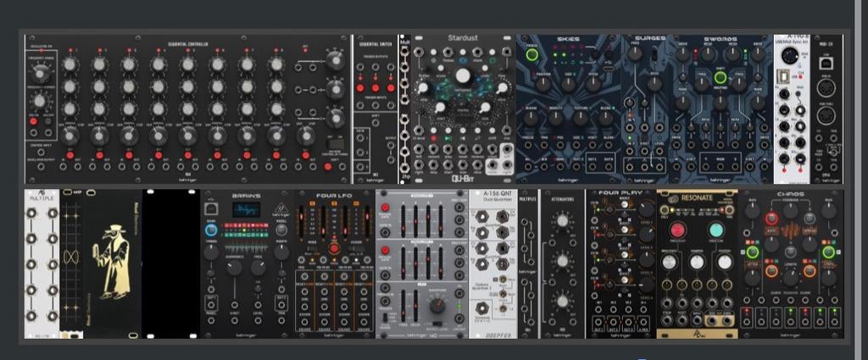Screen dimensions: 868x360
Task: Click the Blend knob on Skies
Action: [x=606, y=118]
